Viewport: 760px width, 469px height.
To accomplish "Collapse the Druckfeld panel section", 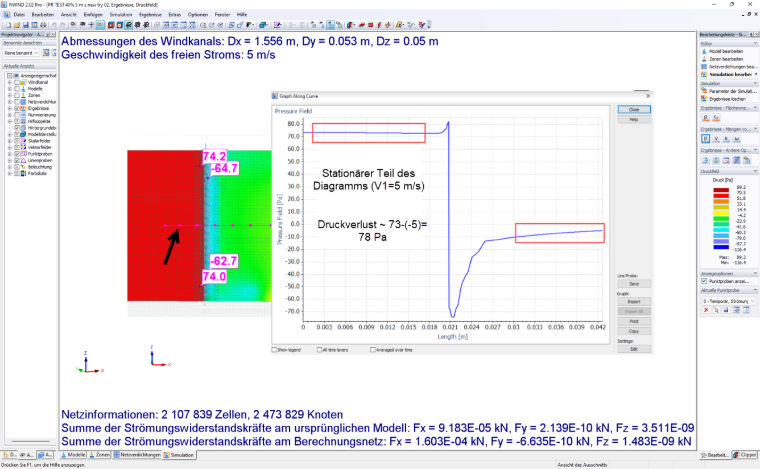I will 755,172.
